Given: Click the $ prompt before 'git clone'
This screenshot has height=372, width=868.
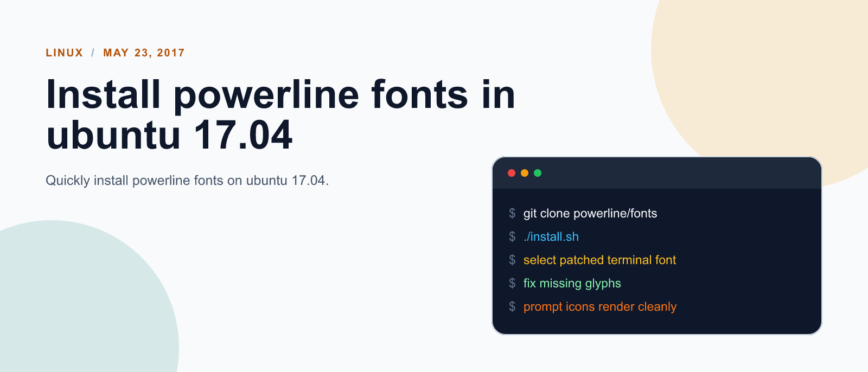Looking at the screenshot, I should [x=512, y=214].
